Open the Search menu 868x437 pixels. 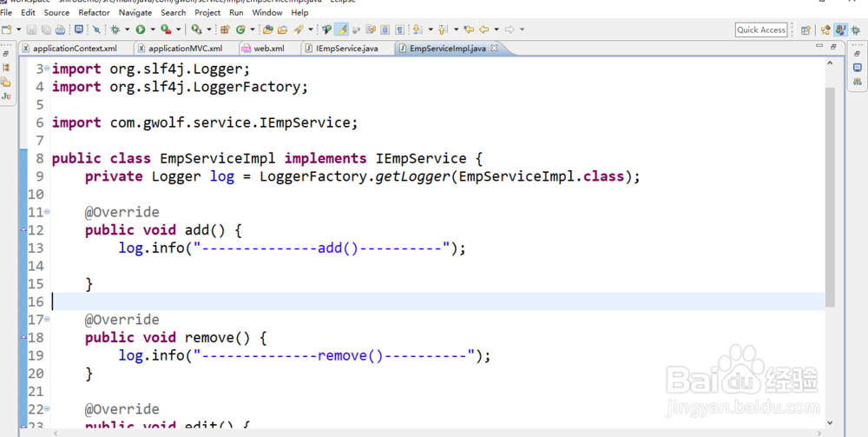[174, 12]
